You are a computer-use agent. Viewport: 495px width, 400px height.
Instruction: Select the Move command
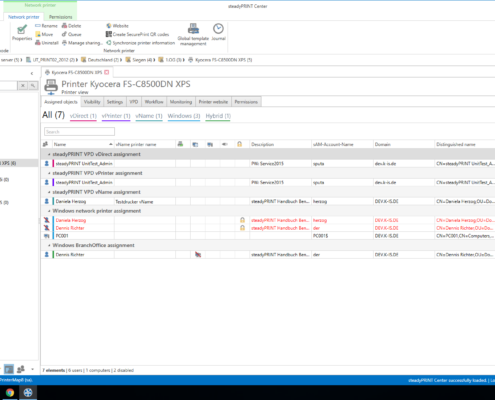(x=44, y=34)
